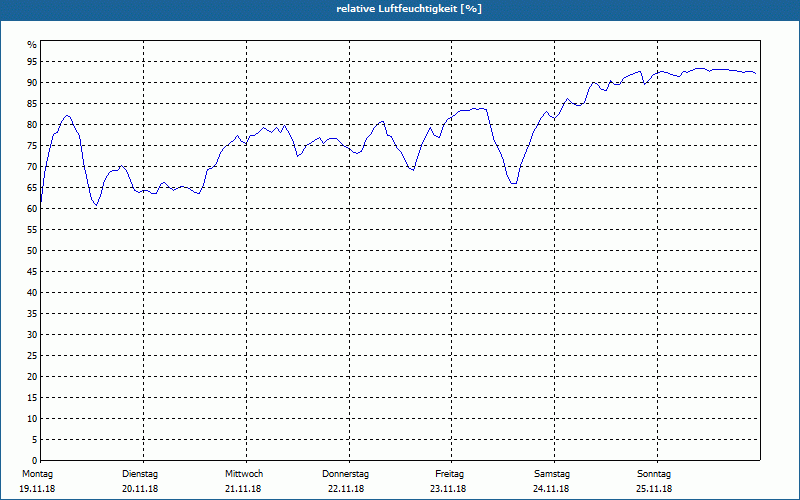Select the Montag day label

click(x=37, y=474)
